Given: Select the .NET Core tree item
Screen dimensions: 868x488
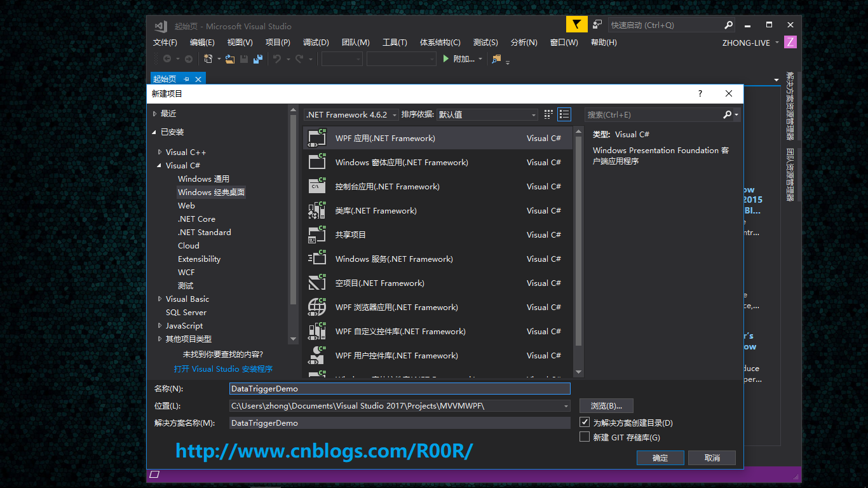Looking at the screenshot, I should [x=196, y=219].
